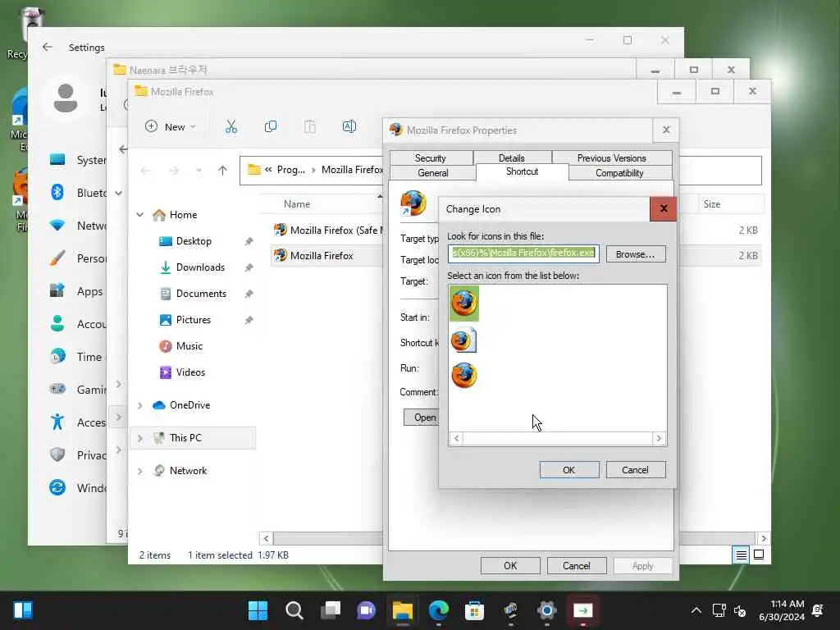The height and width of the screenshot is (630, 840).
Task: Show hidden system tray icons
Action: [696, 610]
